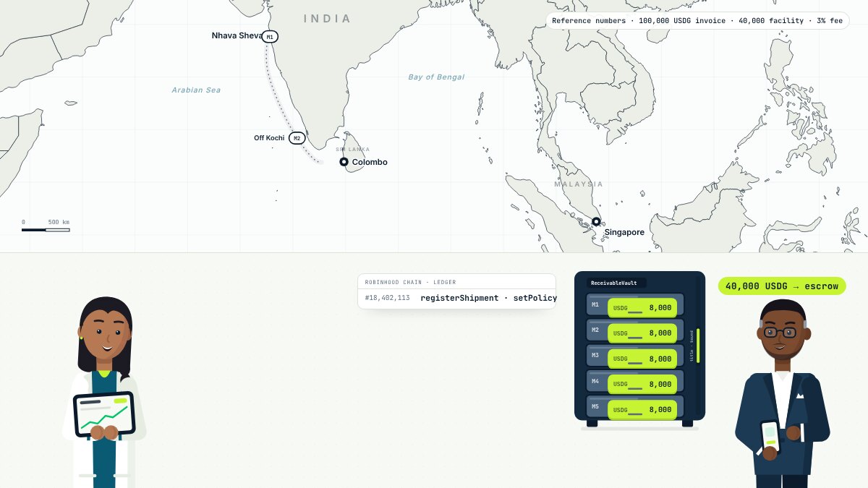868x488 pixels.
Task: Click the green title-bound indicator bar on vault
Action: click(698, 346)
